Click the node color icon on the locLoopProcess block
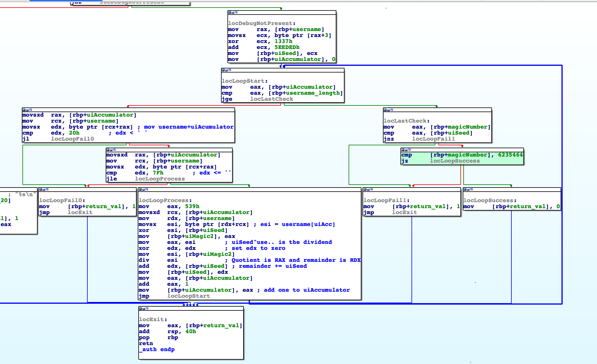597x364 pixels. [140, 190]
